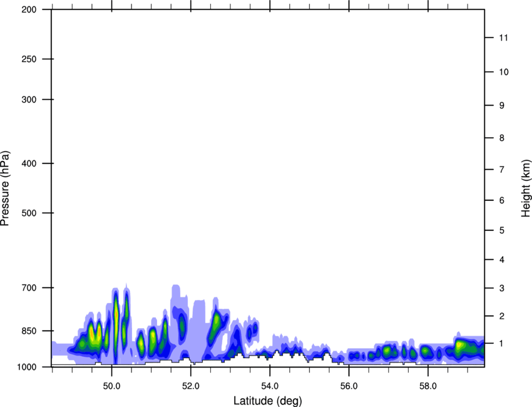The height and width of the screenshot is (407, 532).
Task: Click the 5 km height label
Action: coord(502,230)
